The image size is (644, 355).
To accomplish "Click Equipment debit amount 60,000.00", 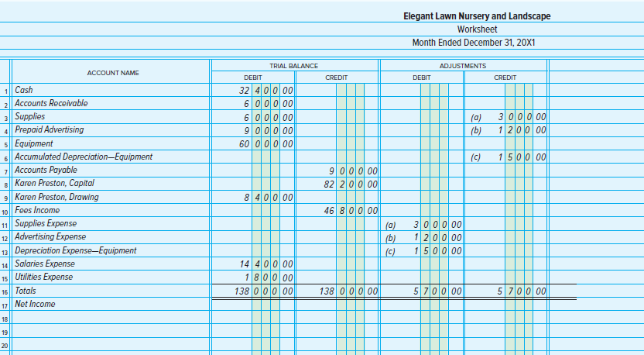I will coord(266,143).
